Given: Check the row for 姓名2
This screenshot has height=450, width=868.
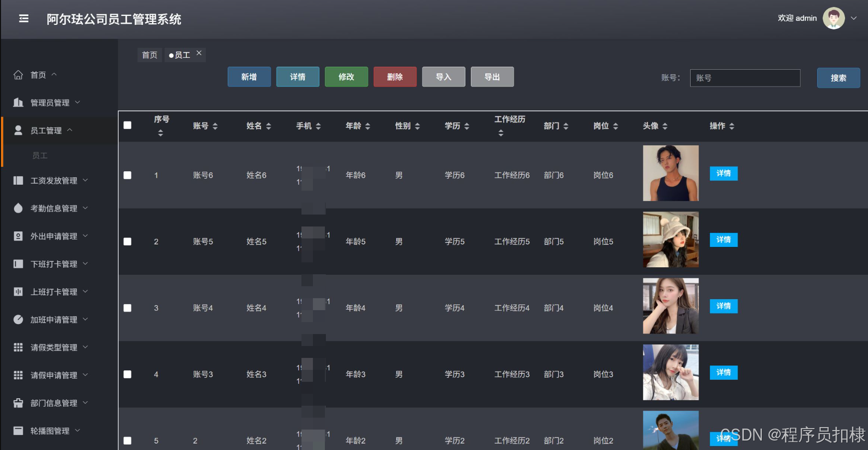Looking at the screenshot, I should click(128, 441).
